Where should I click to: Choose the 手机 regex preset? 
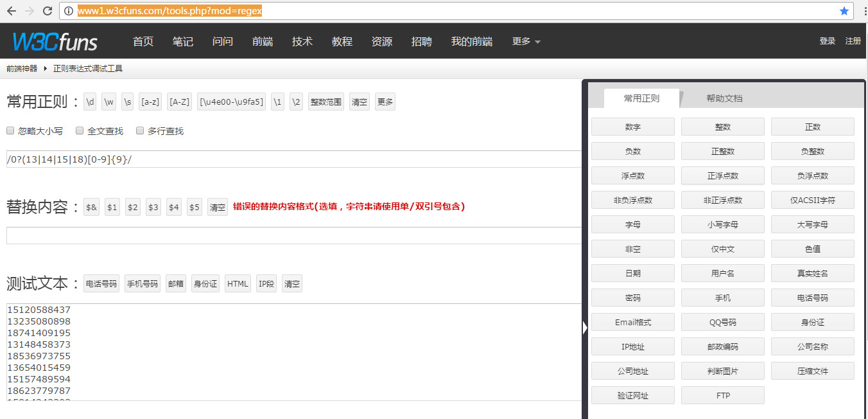(x=722, y=298)
